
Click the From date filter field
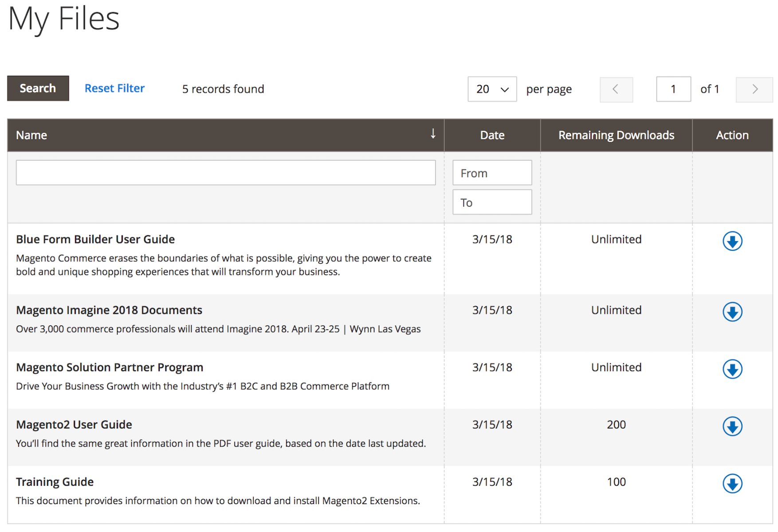coord(492,172)
